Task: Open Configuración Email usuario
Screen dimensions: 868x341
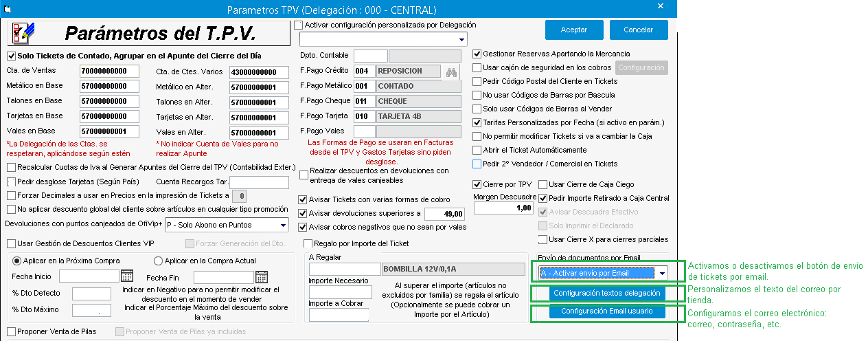Action: (607, 311)
